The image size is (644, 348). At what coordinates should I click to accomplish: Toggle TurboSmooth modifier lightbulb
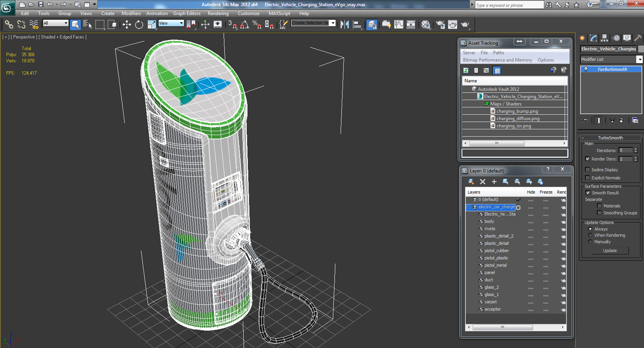coord(586,69)
